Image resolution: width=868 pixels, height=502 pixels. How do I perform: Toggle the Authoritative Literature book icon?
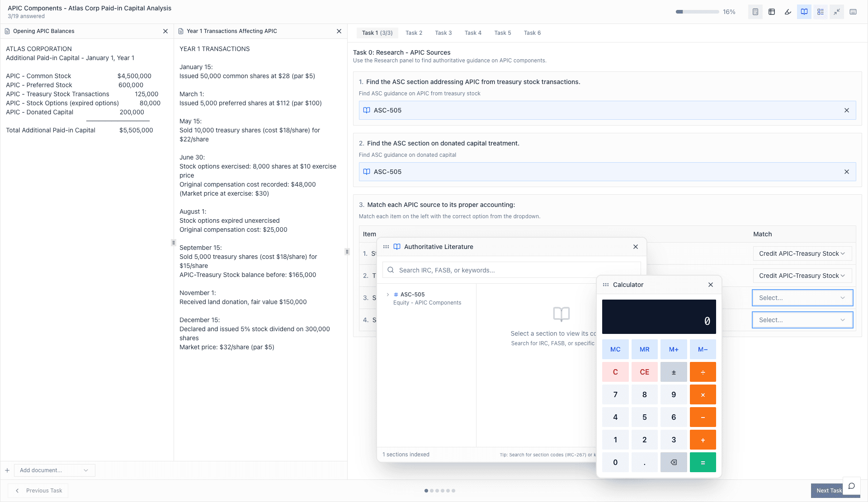pyautogui.click(x=804, y=12)
